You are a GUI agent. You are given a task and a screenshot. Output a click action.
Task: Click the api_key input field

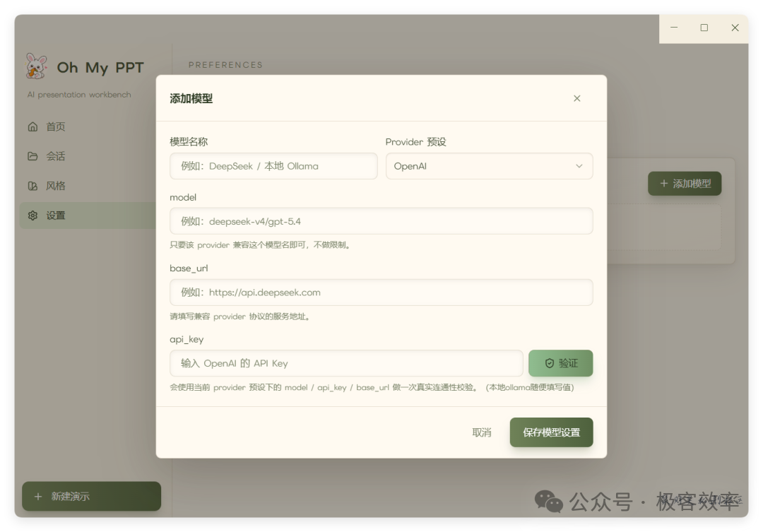tap(346, 363)
